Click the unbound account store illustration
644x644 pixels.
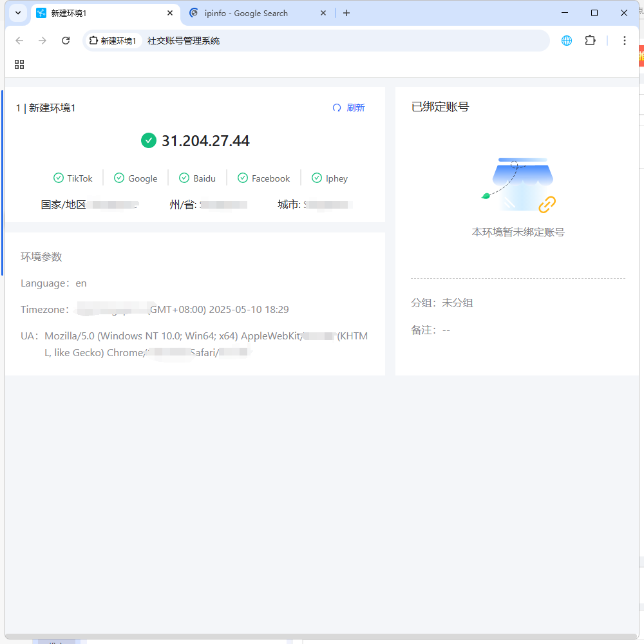click(x=519, y=185)
